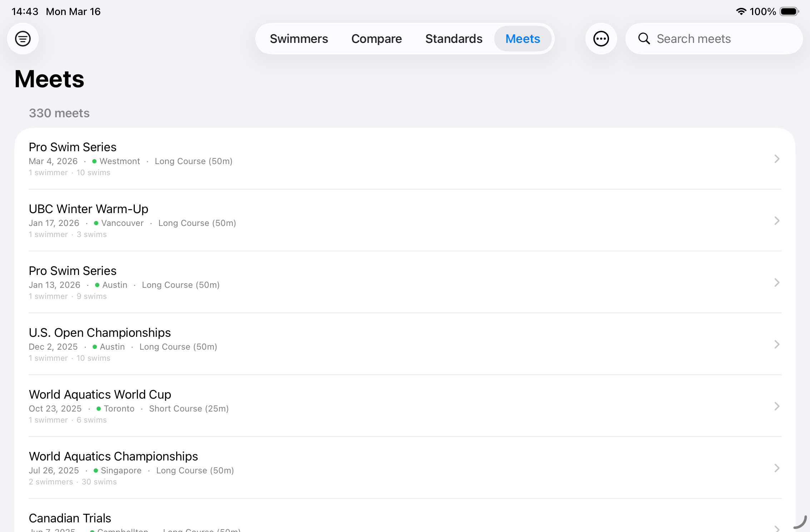Expand UBC Winter Warm-Up chevron
Viewport: 810px width, 532px height.
(x=776, y=221)
